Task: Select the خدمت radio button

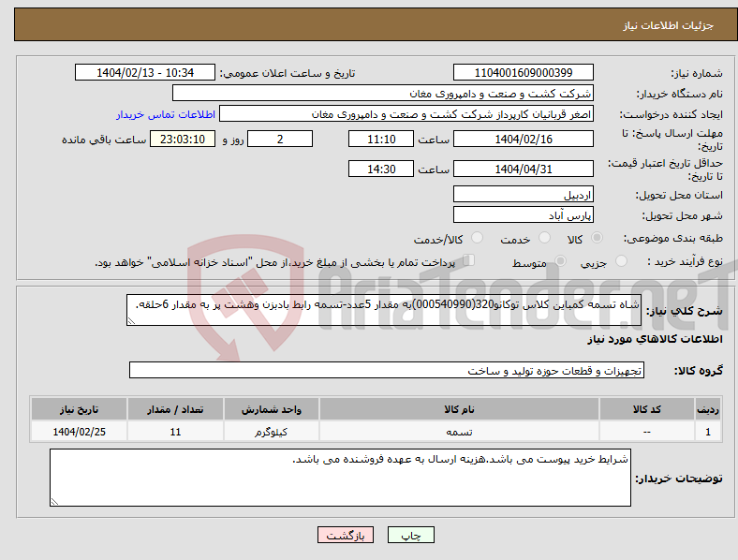Action: click(544, 238)
